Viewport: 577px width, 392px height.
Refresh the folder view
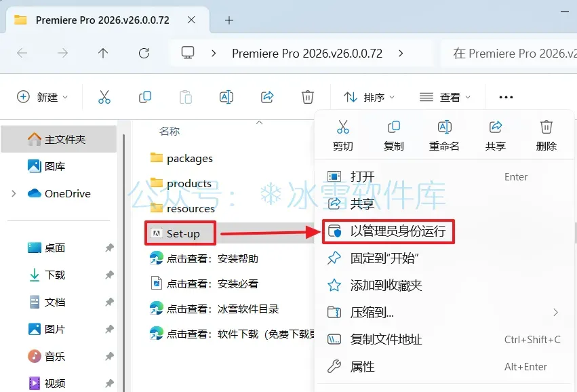pyautogui.click(x=144, y=54)
